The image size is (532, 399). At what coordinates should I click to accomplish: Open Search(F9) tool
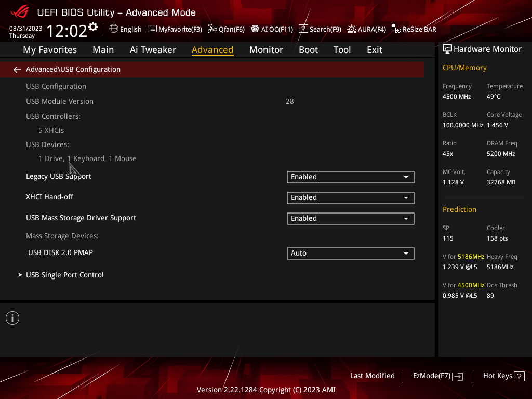point(320,29)
